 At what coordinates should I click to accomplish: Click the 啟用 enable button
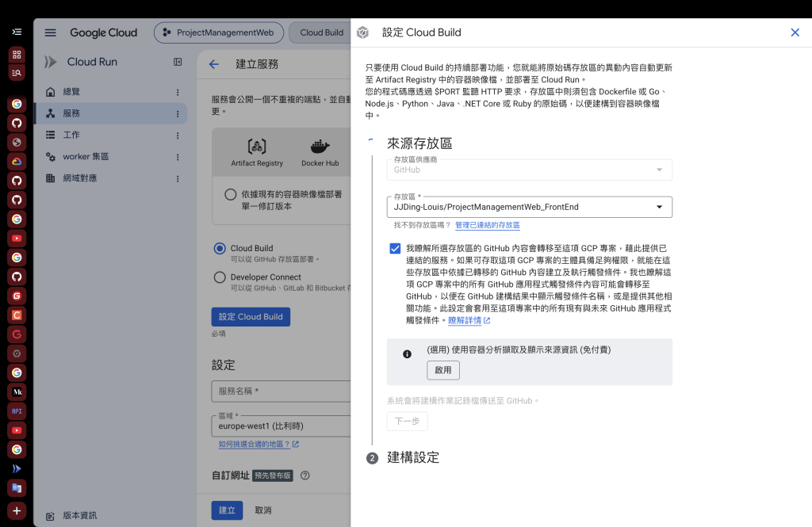tap(442, 370)
